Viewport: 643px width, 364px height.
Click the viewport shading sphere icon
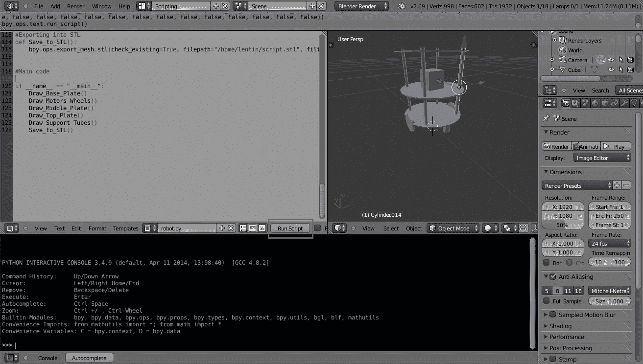coord(488,228)
